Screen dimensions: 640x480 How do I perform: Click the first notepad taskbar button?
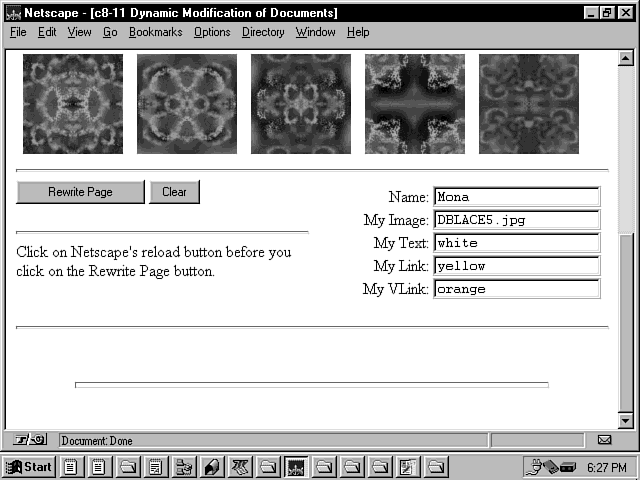coord(72,467)
